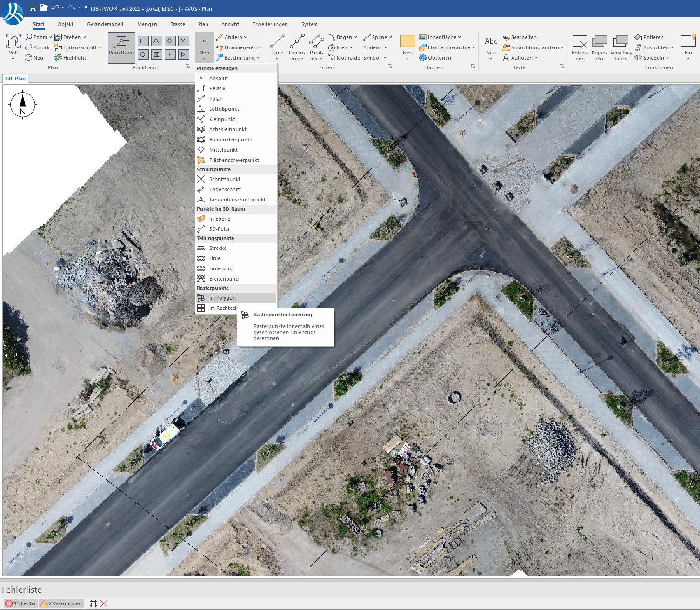Open the Geländemodell ribbon tab
The width and height of the screenshot is (700, 610).
(105, 24)
